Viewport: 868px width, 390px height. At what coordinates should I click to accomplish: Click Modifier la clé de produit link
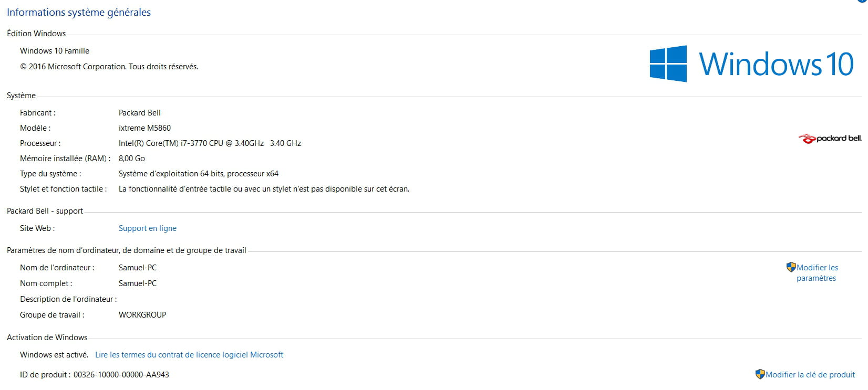click(810, 375)
